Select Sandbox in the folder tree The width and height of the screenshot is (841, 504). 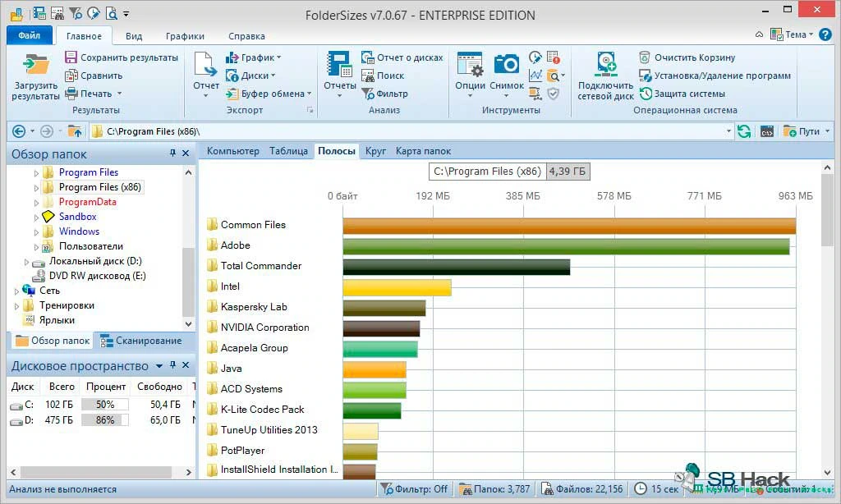tap(78, 217)
